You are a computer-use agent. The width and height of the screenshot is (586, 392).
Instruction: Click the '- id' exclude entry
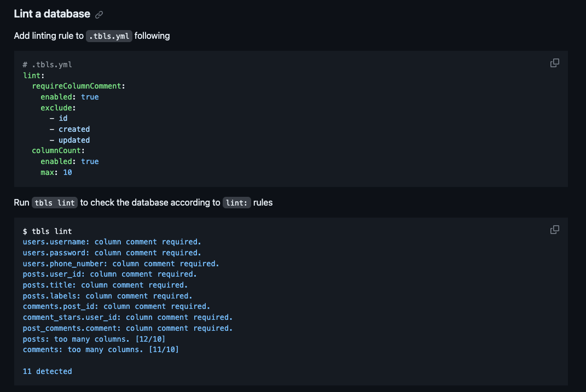tap(59, 118)
